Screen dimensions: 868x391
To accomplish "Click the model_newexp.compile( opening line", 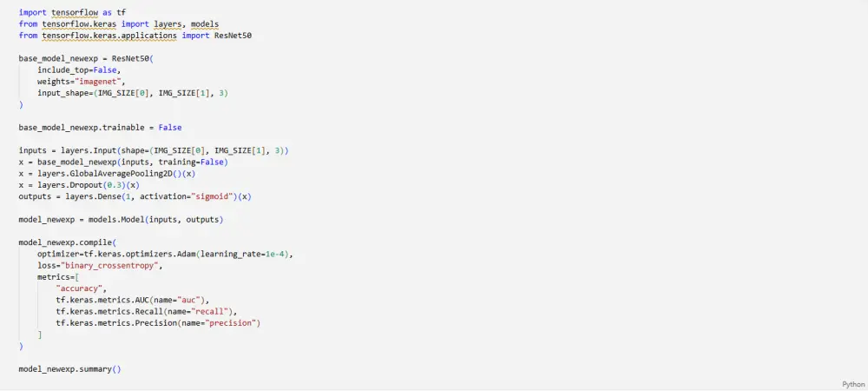I will point(68,242).
